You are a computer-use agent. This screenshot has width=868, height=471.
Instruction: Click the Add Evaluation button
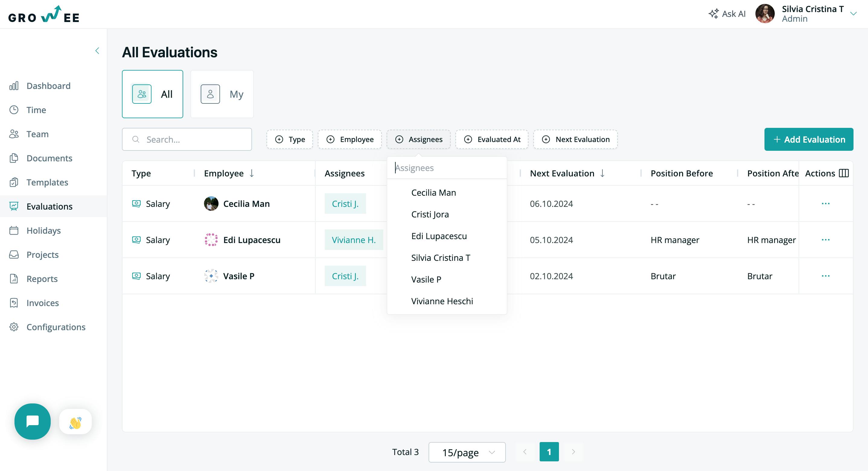[809, 139]
